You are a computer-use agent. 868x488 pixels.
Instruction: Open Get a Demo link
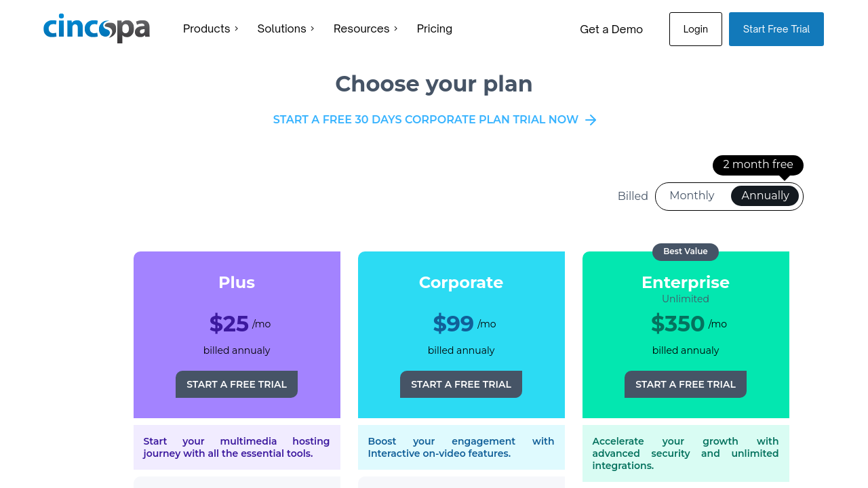pos(611,29)
